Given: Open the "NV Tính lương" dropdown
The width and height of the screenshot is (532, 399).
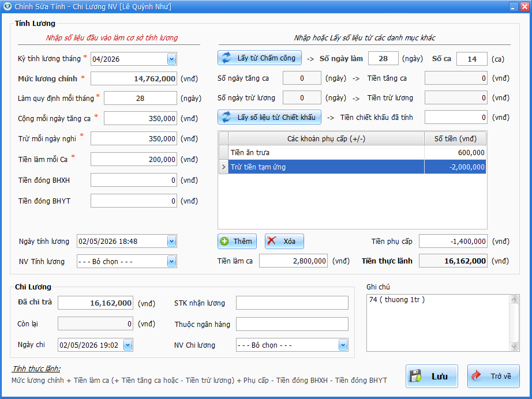Looking at the screenshot, I should pyautogui.click(x=172, y=261).
